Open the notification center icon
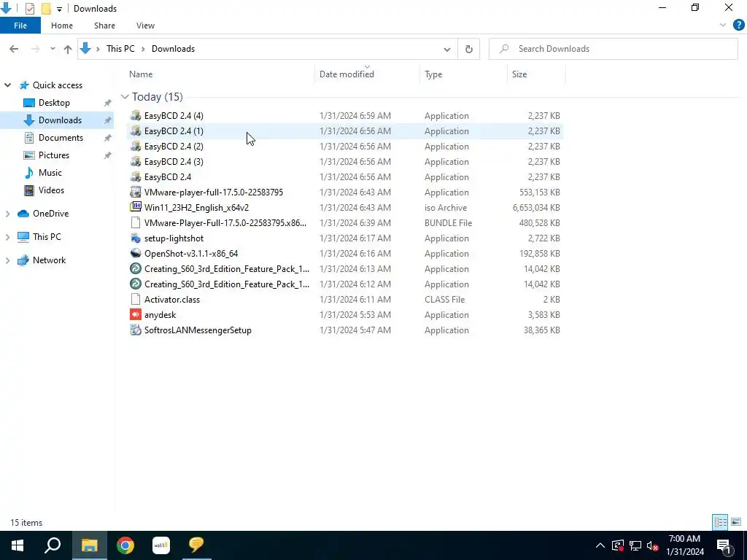The width and height of the screenshot is (747, 560). [724, 545]
